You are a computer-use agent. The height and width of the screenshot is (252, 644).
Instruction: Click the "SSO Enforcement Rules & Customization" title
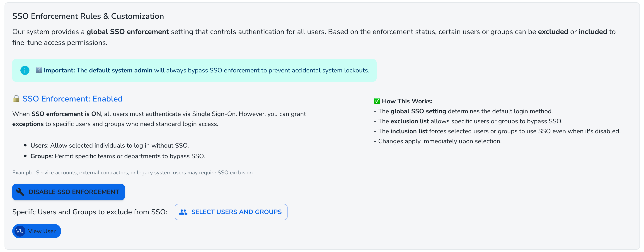tap(88, 16)
